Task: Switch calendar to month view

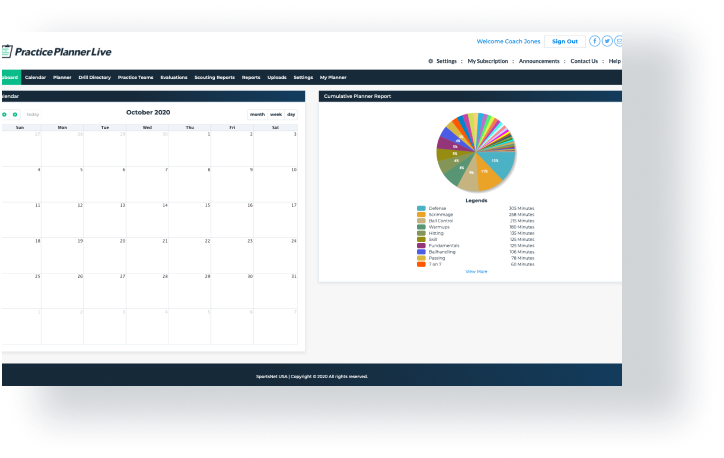Action: click(x=257, y=114)
